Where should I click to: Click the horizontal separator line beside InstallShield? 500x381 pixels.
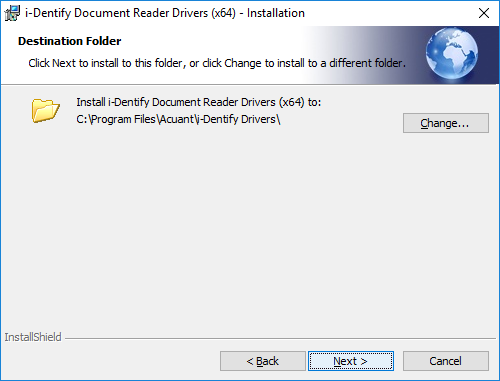(280, 339)
